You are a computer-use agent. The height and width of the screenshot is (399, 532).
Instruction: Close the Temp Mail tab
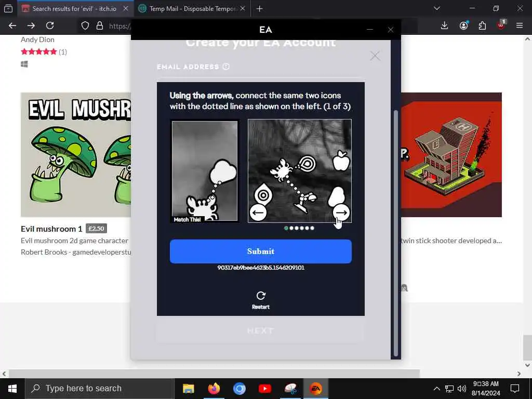[x=242, y=8]
